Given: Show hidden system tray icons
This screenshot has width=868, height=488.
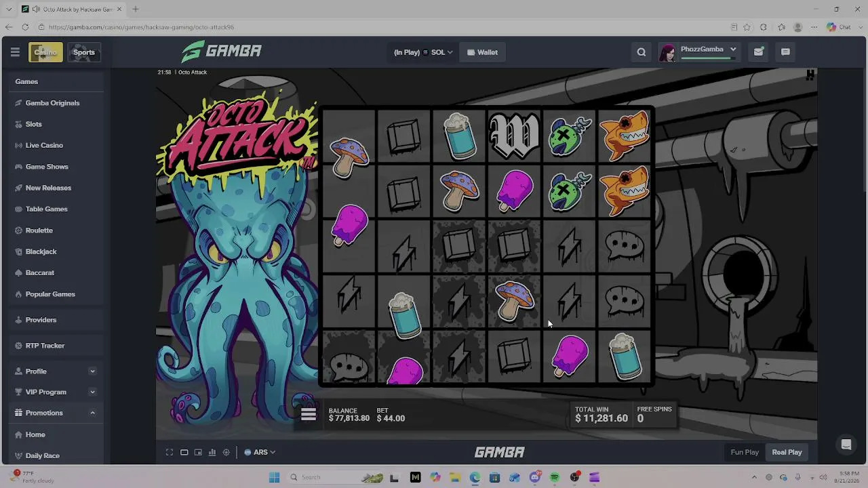Looking at the screenshot, I should (x=754, y=478).
